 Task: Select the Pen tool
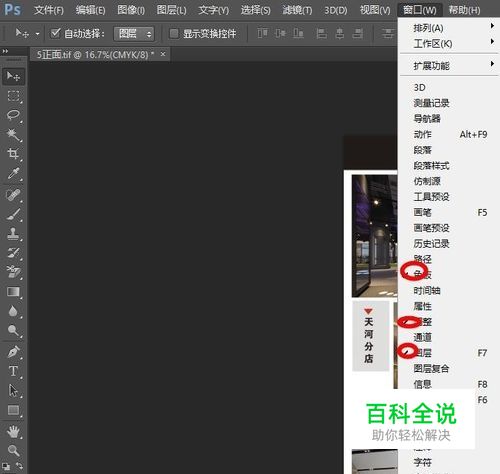click(x=13, y=352)
